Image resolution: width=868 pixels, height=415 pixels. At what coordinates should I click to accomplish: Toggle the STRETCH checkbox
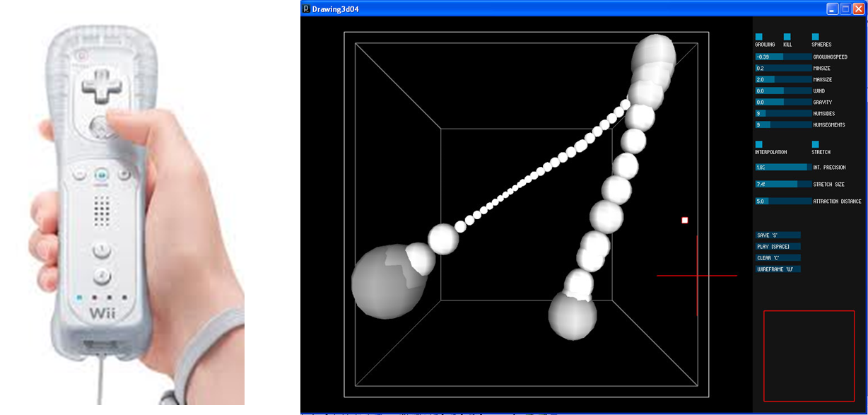point(816,144)
